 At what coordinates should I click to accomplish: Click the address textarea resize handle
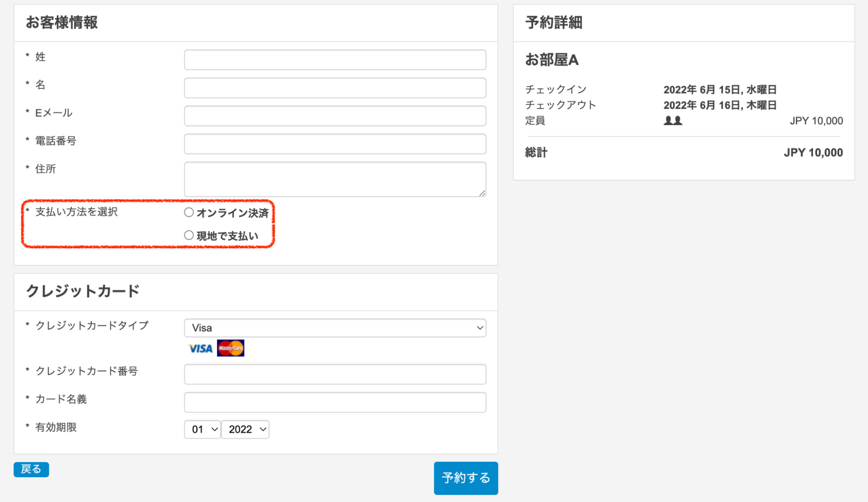(x=482, y=193)
